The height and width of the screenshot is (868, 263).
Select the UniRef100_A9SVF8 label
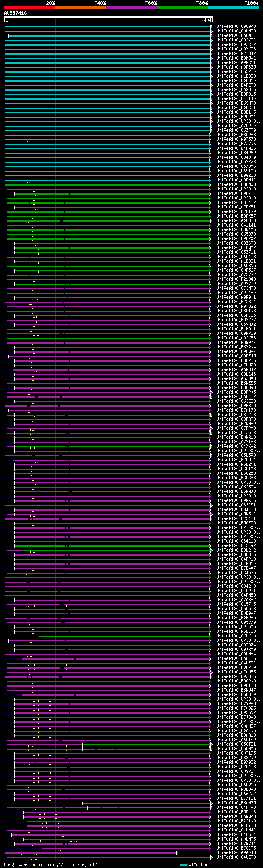click(236, 338)
